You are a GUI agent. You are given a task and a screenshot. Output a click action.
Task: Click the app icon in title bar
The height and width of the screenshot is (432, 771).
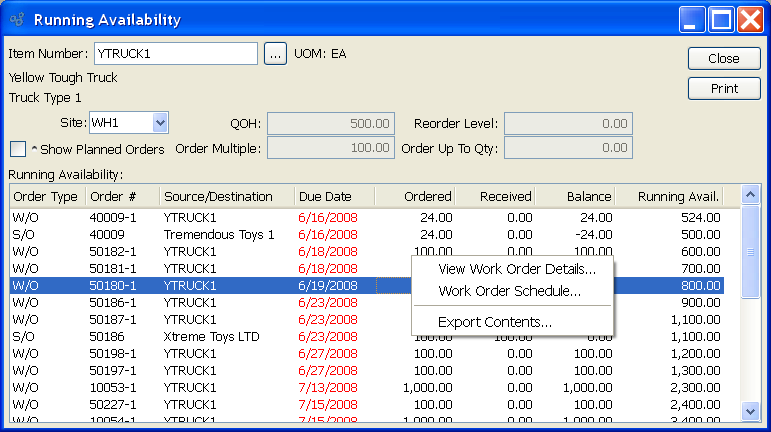[x=16, y=19]
